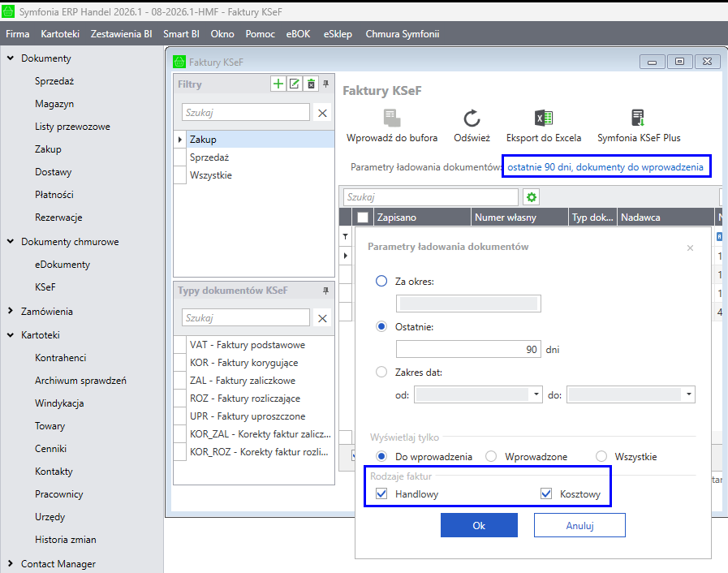Open Symfonia KSeF Plus
The width and height of the screenshot is (728, 573).
tap(639, 118)
